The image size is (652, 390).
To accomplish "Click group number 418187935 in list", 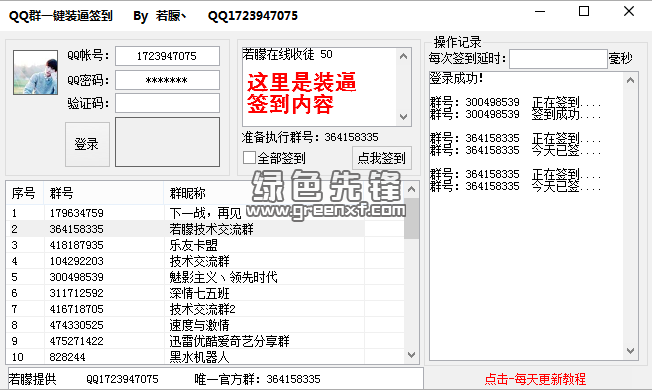I will (77, 245).
